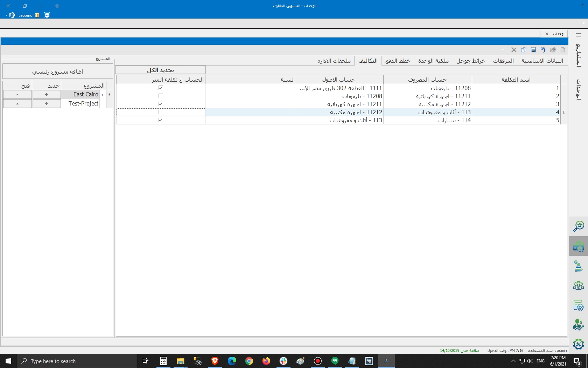Click the gray X delete toolbar icon
This screenshot has width=588, height=368.
pyautogui.click(x=514, y=50)
